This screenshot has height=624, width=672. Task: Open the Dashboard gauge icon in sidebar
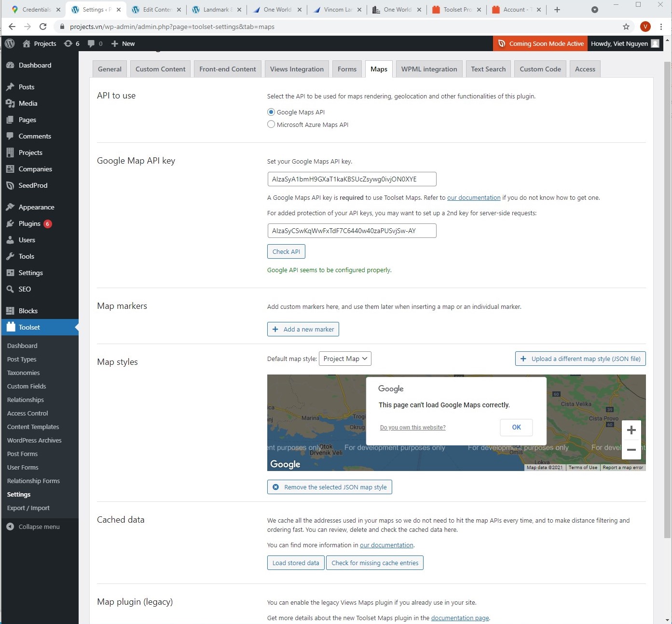pyautogui.click(x=10, y=65)
